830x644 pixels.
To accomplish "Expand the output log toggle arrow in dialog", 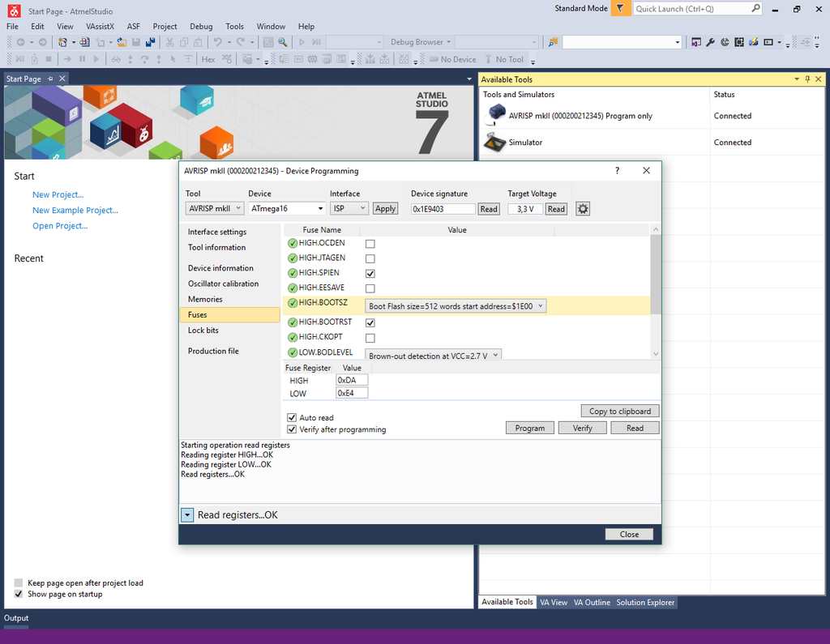I will (187, 515).
